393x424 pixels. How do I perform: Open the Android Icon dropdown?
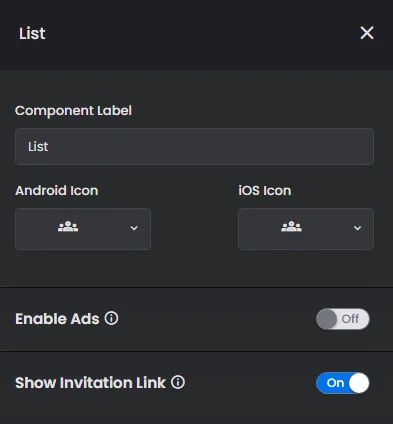(x=83, y=229)
